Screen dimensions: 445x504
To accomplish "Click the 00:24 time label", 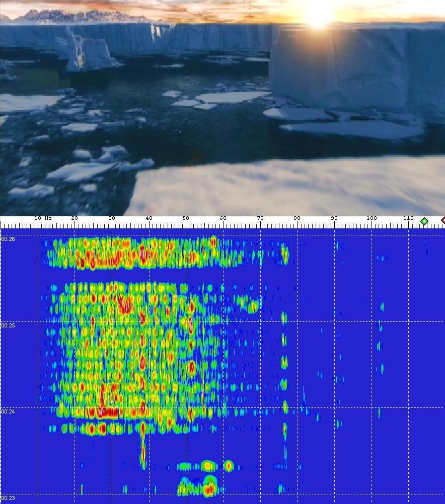I will tap(8, 412).
